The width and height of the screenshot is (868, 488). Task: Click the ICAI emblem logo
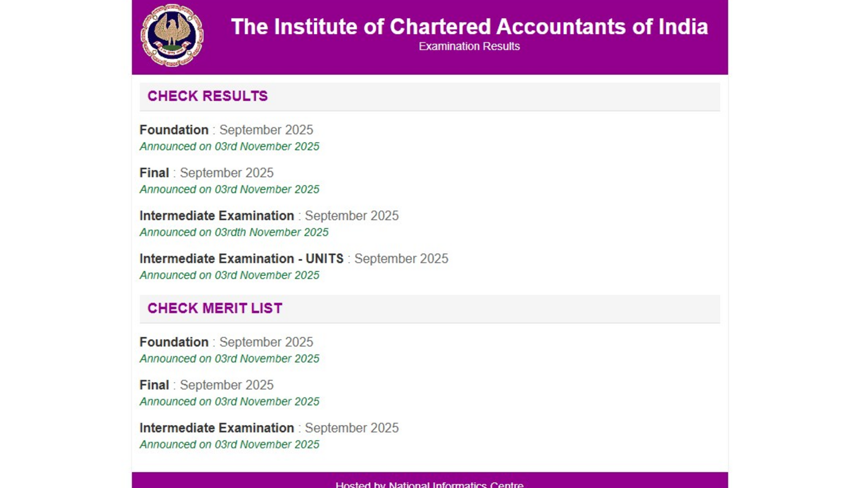172,36
